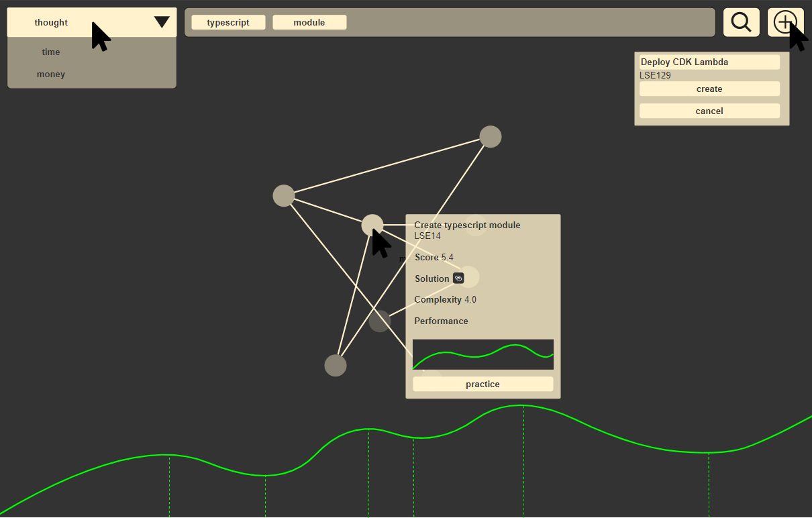Image resolution: width=812 pixels, height=518 pixels.
Task: Click the magnifying glass search icon
Action: tap(741, 22)
